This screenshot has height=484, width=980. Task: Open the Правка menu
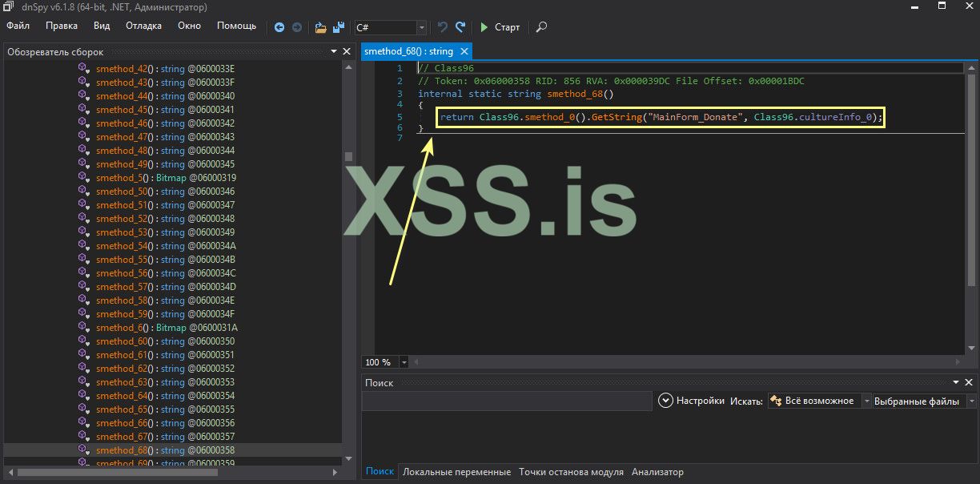(x=62, y=26)
